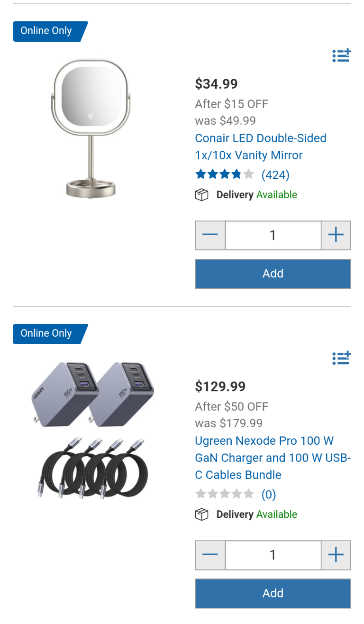Decrease Ugreen bundle quantity with minus

click(x=210, y=555)
